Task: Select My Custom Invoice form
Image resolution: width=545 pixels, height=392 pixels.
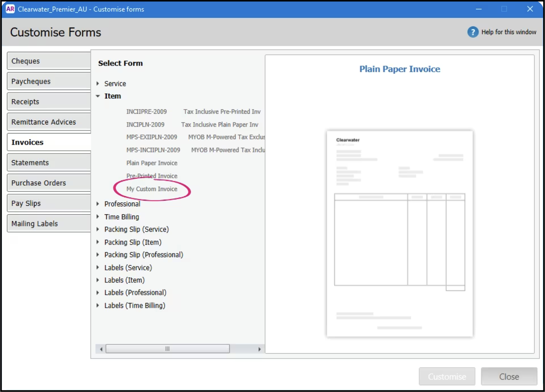Action: pyautogui.click(x=152, y=189)
